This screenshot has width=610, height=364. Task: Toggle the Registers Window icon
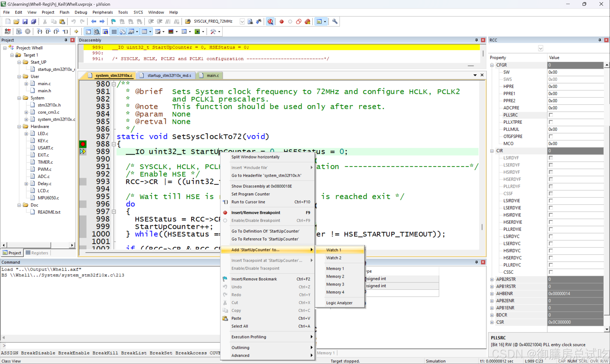click(x=114, y=31)
